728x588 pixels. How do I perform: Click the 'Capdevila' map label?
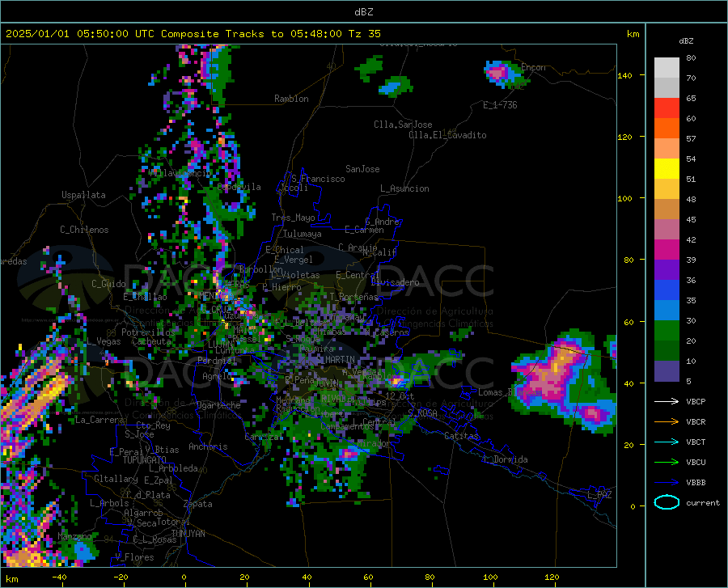239,187
